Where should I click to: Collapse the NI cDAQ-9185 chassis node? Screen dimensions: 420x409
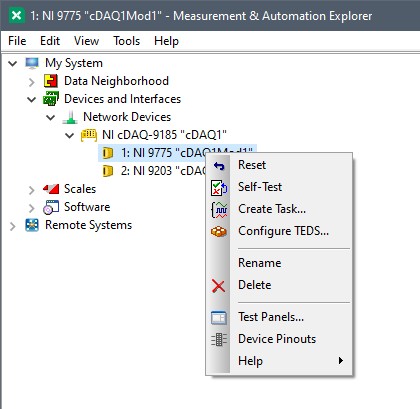click(70, 135)
